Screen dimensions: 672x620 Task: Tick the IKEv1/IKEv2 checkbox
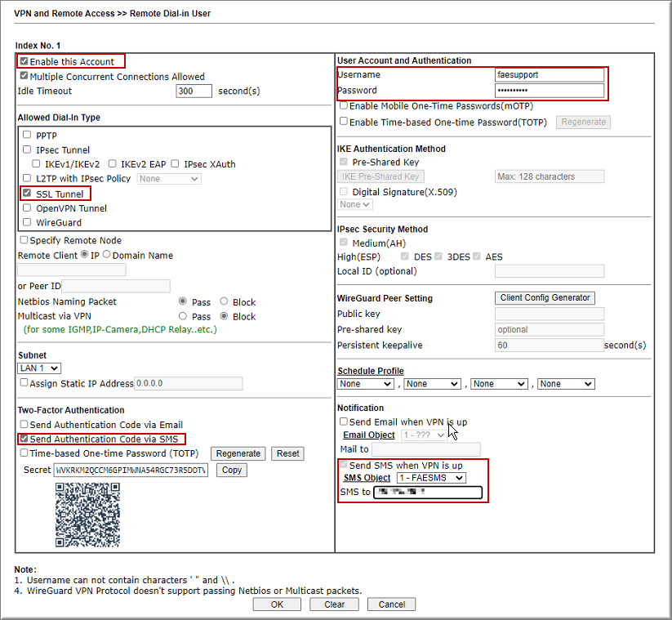(37, 163)
